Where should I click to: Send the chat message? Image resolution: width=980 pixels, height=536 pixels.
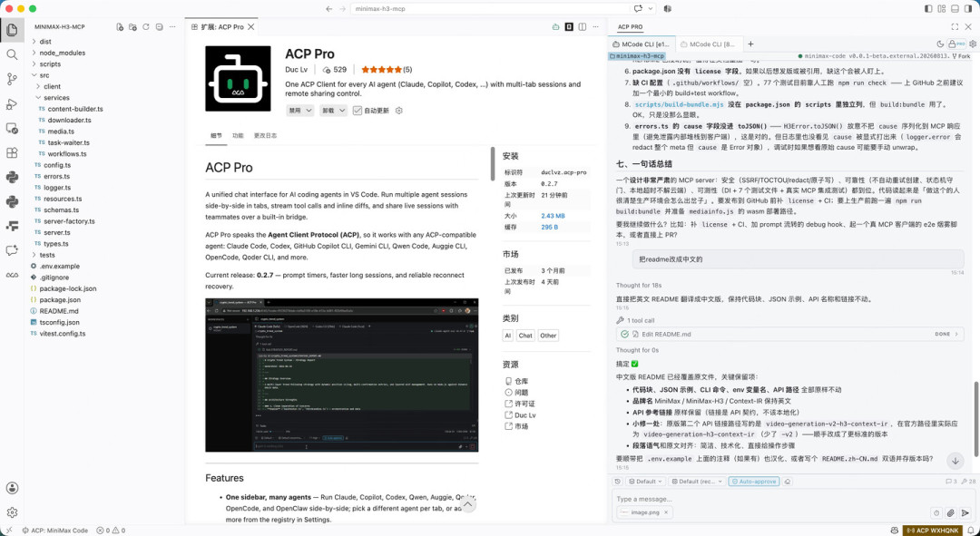coord(965,512)
